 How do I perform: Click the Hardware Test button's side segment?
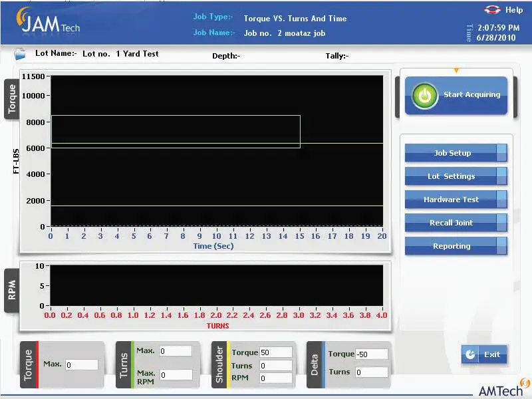click(x=501, y=199)
